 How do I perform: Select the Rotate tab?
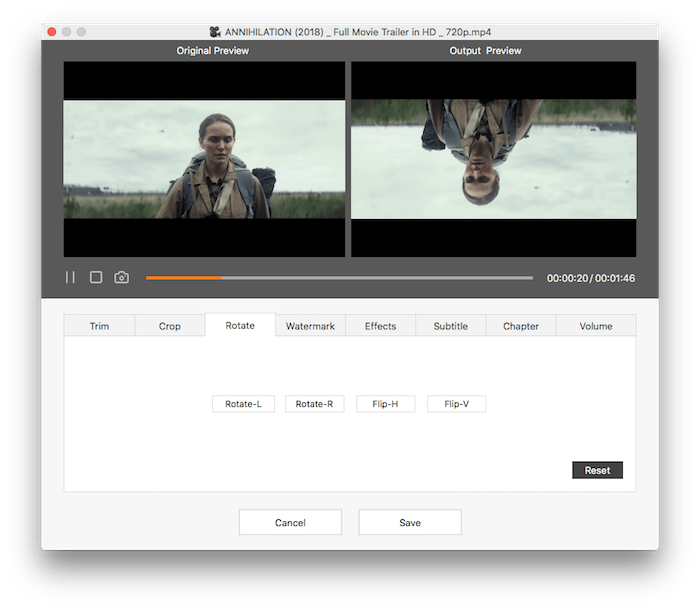240,325
